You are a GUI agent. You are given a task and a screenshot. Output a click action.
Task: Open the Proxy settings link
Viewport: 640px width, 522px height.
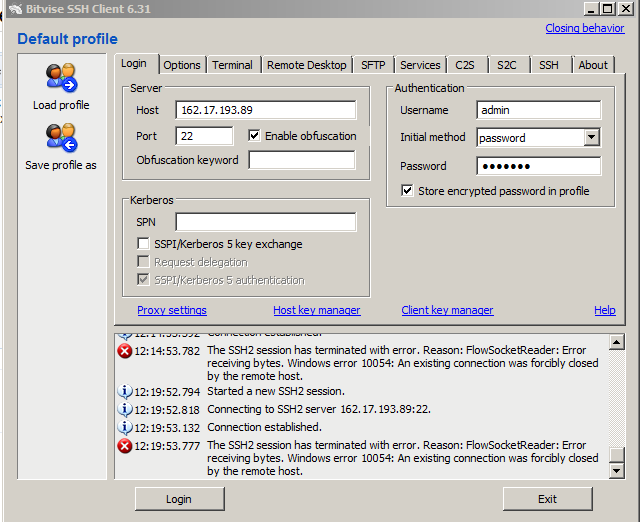point(172,310)
